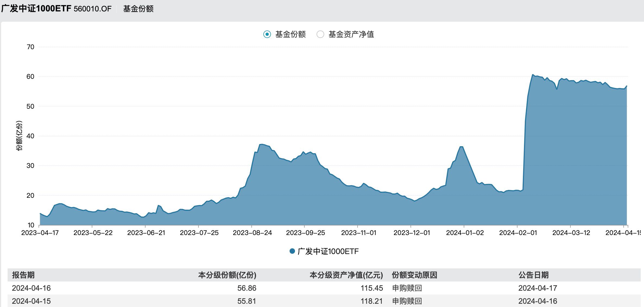Toggle 广发中证1000ETF legend series dot
The image size is (644, 307).
[x=292, y=251]
